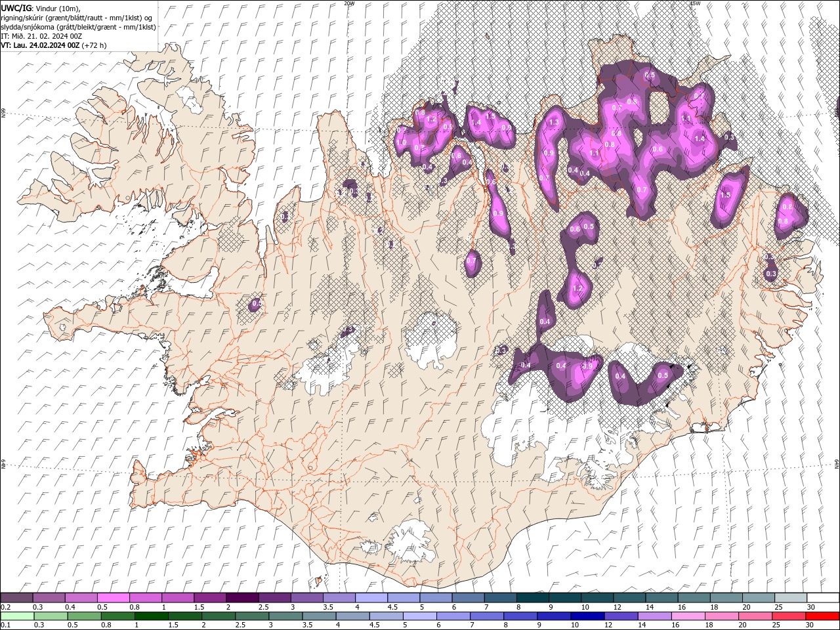Image resolution: width=840 pixels, height=630 pixels.
Task: Click the 'VT: Lau. 24.02.2024 00Z (+72 h)' line
Action: [x=54, y=45]
